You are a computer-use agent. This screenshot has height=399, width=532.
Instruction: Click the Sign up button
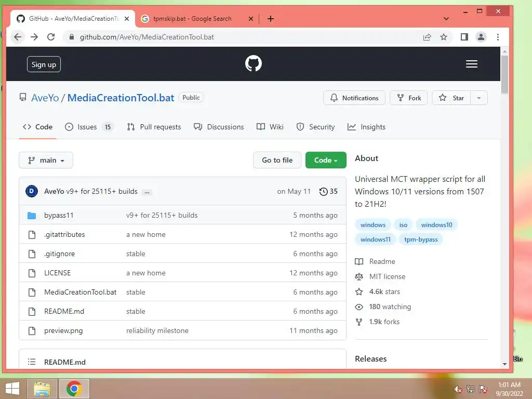tap(44, 64)
